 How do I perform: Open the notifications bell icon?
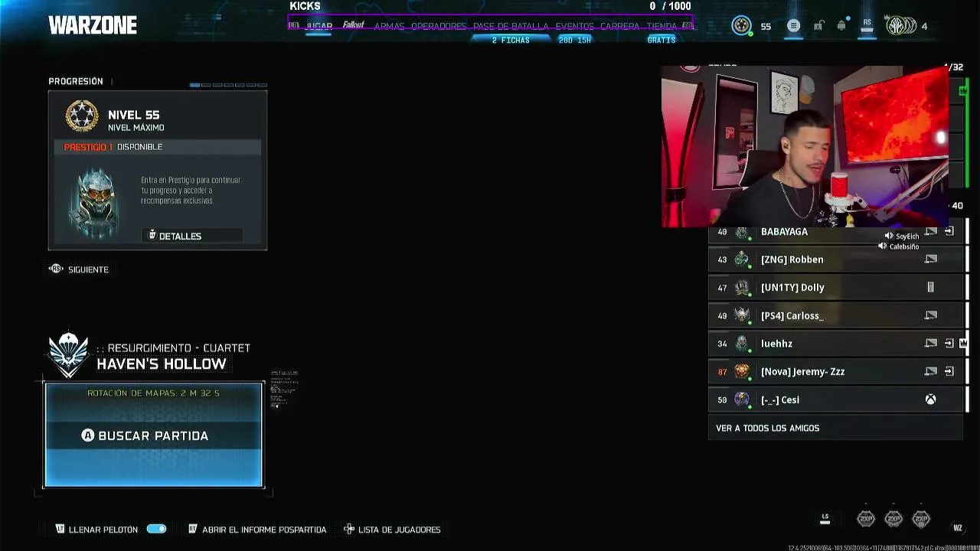(x=841, y=25)
